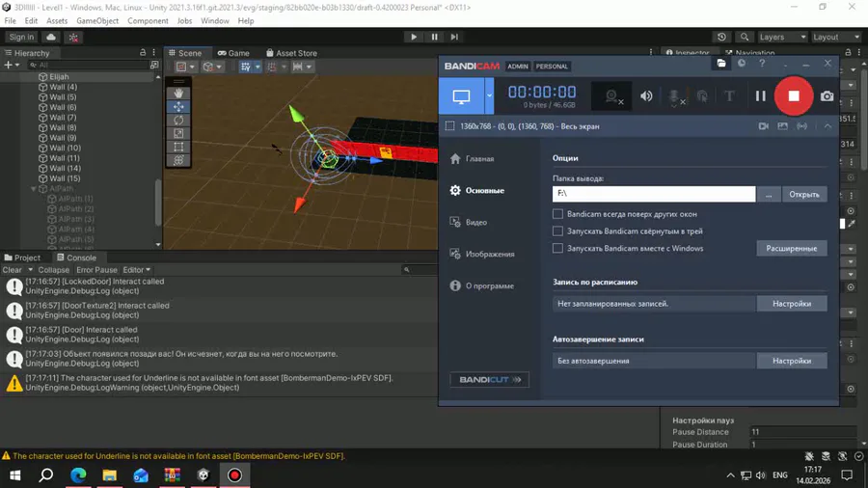Viewport: 868px width, 488px height.
Task: Click Unity Pause button in toolbar
Action: [x=435, y=37]
